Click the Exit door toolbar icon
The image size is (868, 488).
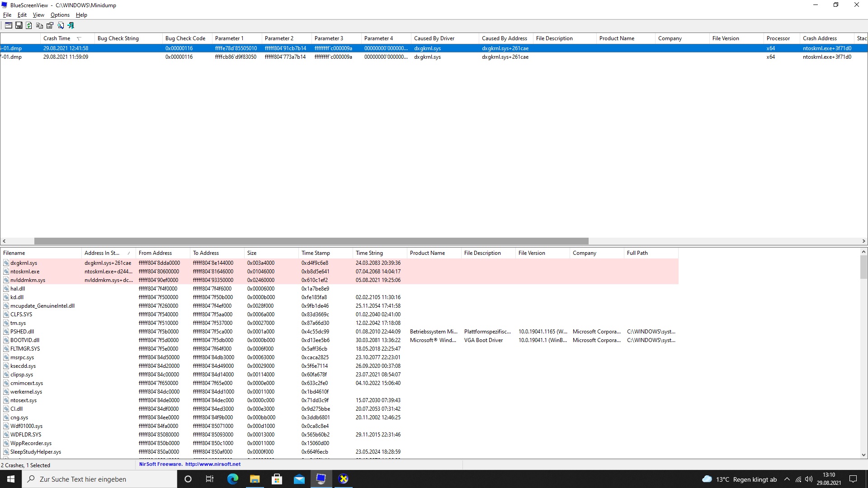click(x=71, y=26)
